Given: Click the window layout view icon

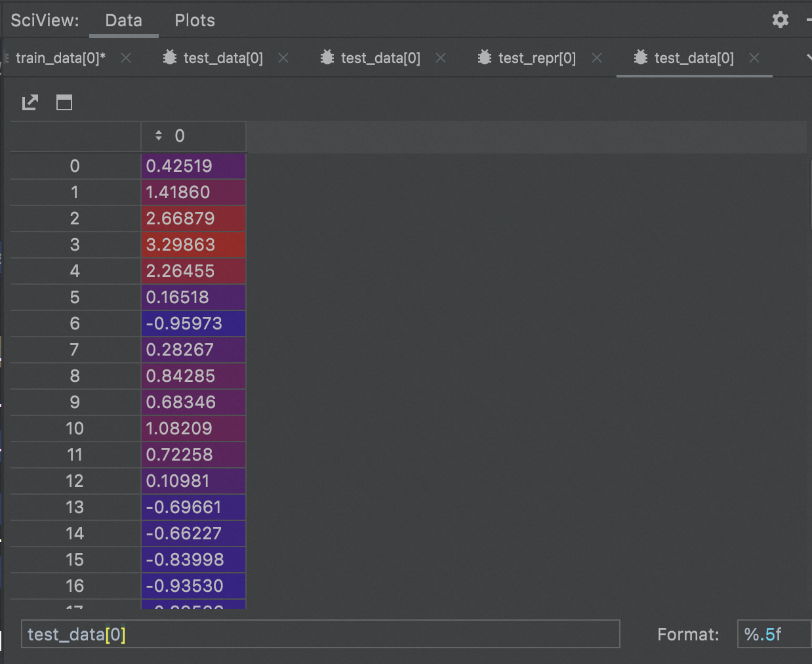Looking at the screenshot, I should click(x=64, y=102).
